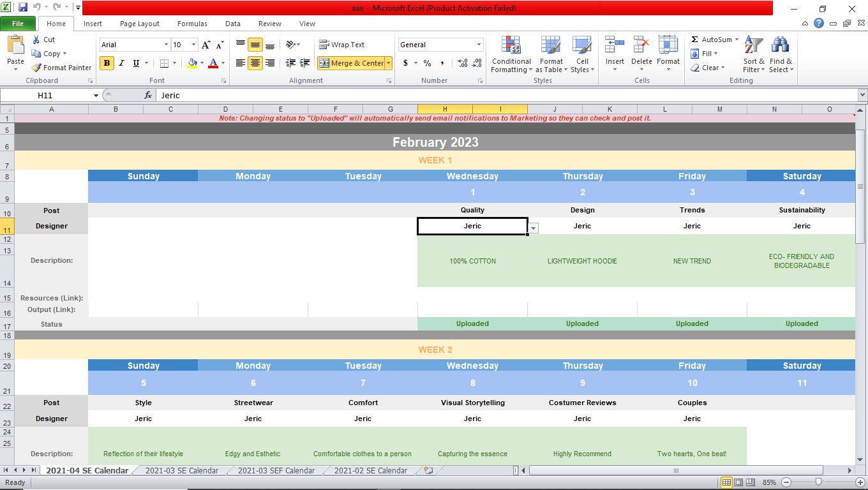Open the Name Box dropdown arrow

pyautogui.click(x=96, y=95)
